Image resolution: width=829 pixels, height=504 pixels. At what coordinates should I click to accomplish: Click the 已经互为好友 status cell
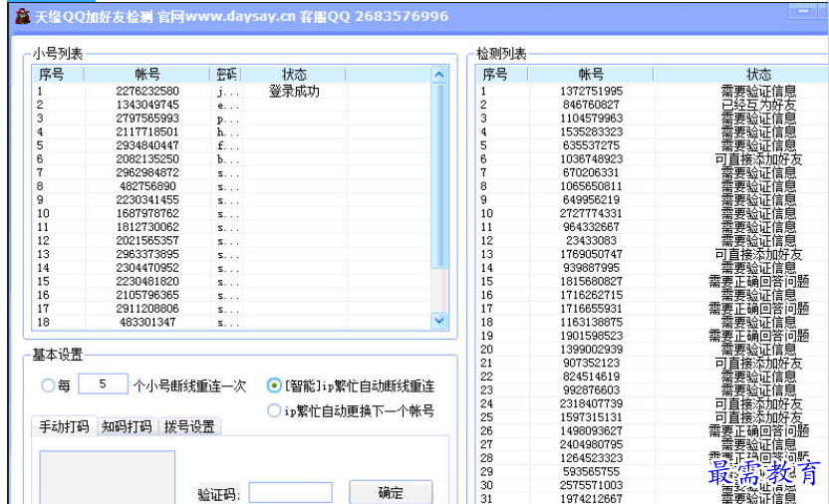click(x=758, y=105)
